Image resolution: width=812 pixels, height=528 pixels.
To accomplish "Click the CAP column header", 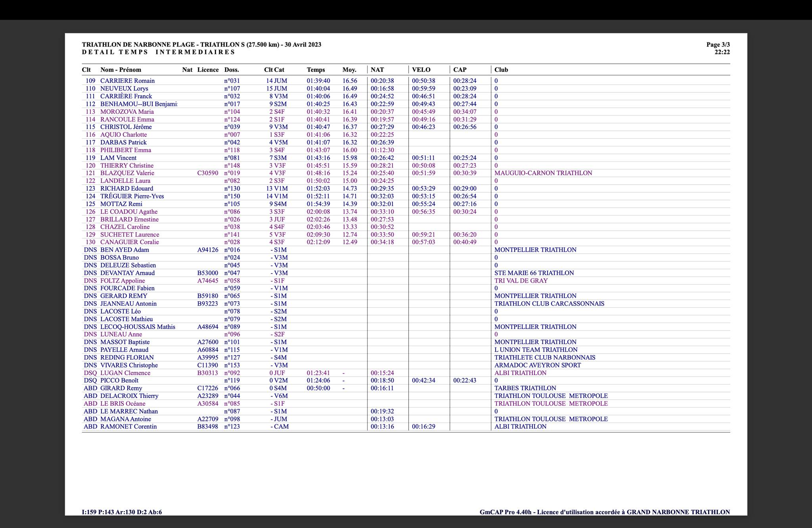I will (x=460, y=70).
